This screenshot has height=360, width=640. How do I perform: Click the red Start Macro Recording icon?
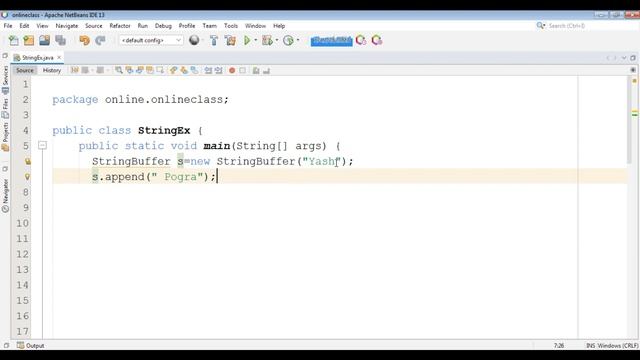click(x=232, y=70)
